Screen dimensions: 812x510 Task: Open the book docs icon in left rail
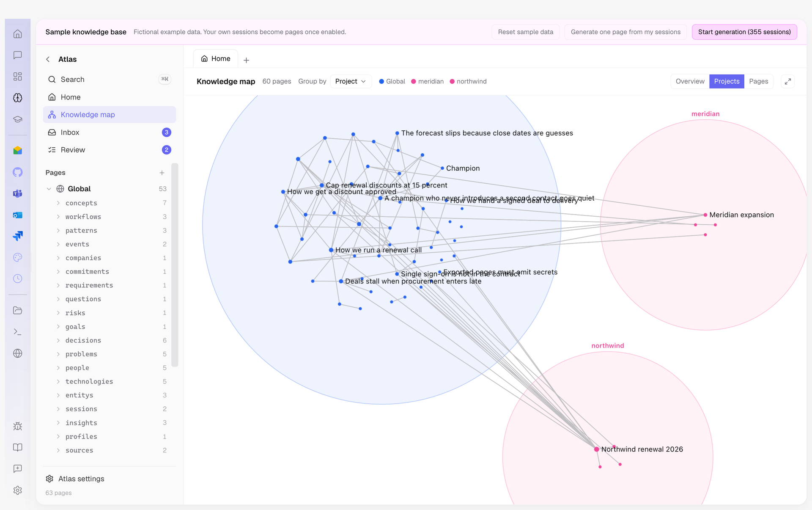tap(17, 447)
